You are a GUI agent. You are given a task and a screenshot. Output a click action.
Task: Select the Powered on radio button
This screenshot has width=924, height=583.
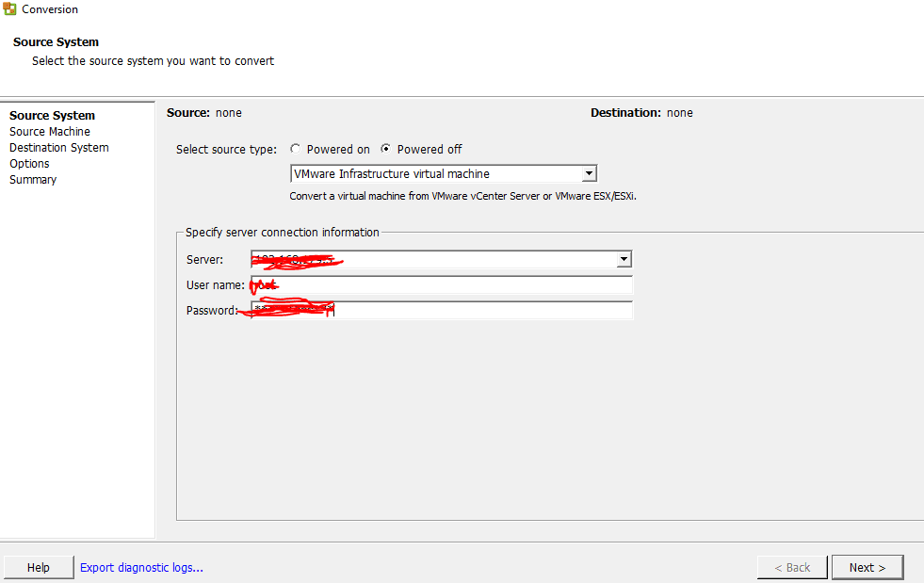tap(295, 149)
